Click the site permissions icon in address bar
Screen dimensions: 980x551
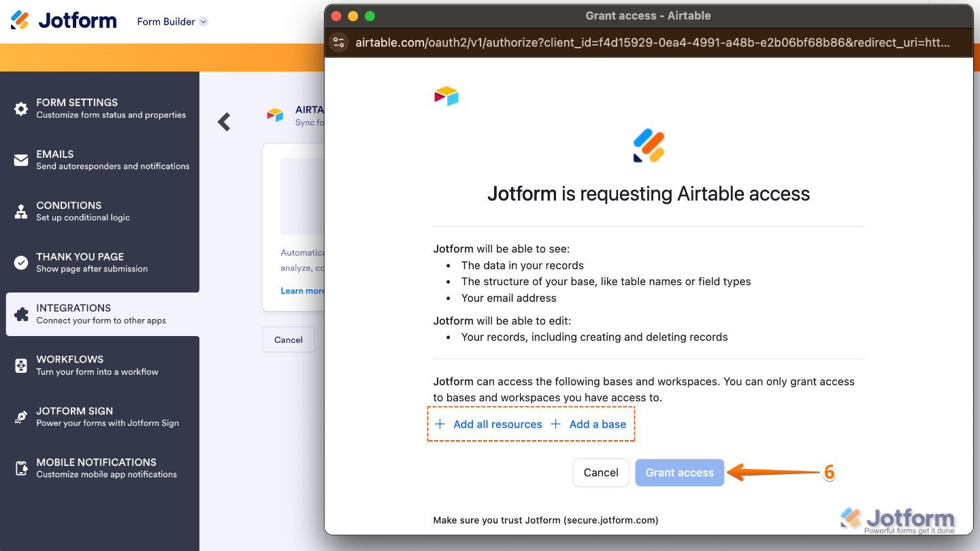tap(339, 42)
